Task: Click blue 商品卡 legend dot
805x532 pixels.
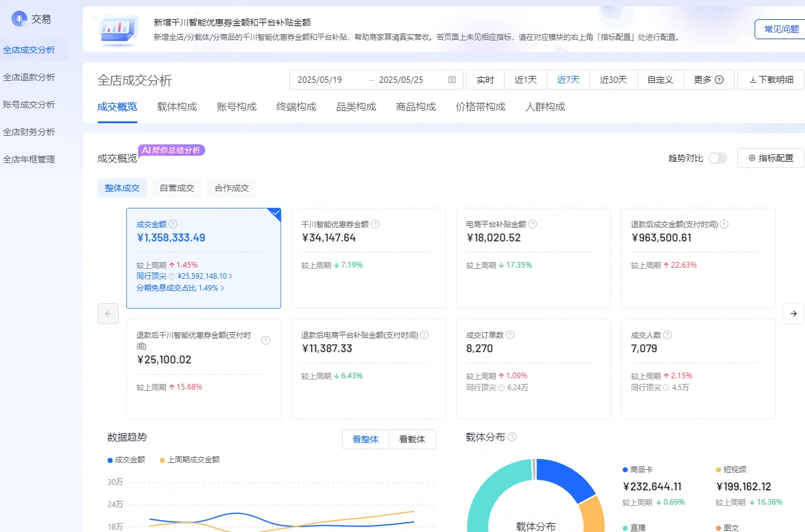Action: tap(625, 470)
